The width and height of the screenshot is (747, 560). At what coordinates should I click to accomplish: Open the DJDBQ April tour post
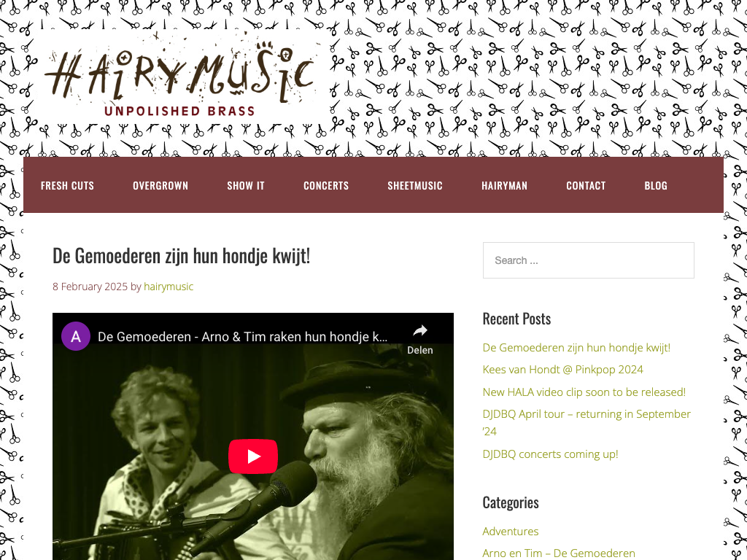coord(587,423)
